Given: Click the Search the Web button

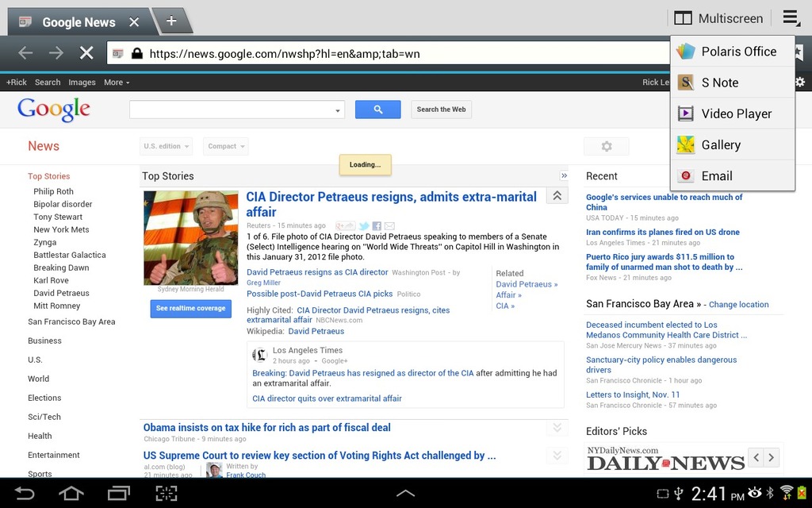Looking at the screenshot, I should 441,110.
